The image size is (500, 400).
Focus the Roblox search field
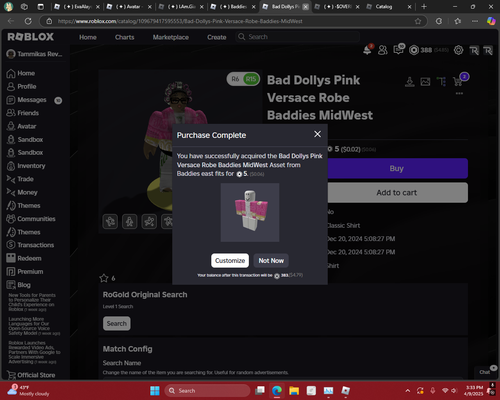click(x=298, y=37)
